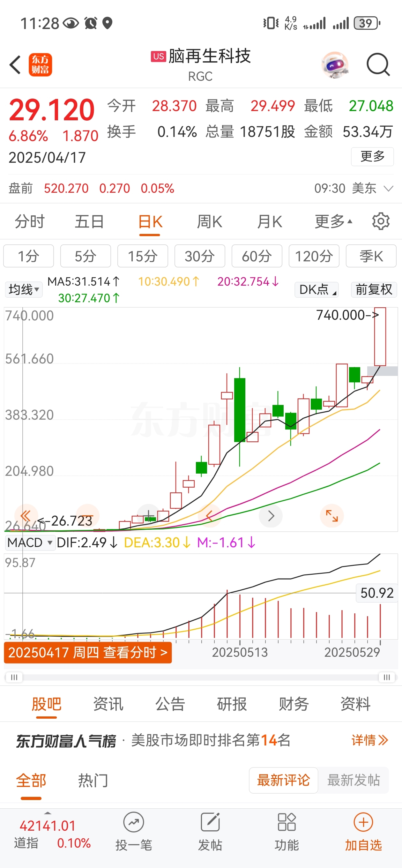Open search with the magnifier icon
The width and height of the screenshot is (402, 868).
click(x=378, y=64)
